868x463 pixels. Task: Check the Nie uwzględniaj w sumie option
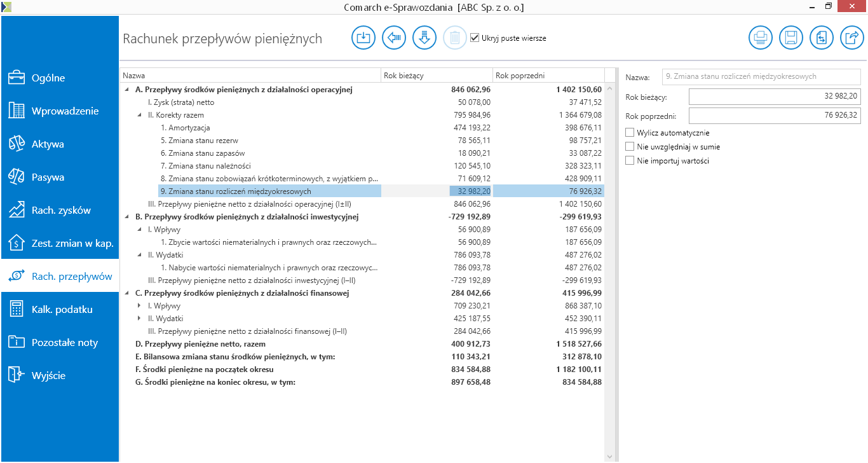pyautogui.click(x=630, y=147)
